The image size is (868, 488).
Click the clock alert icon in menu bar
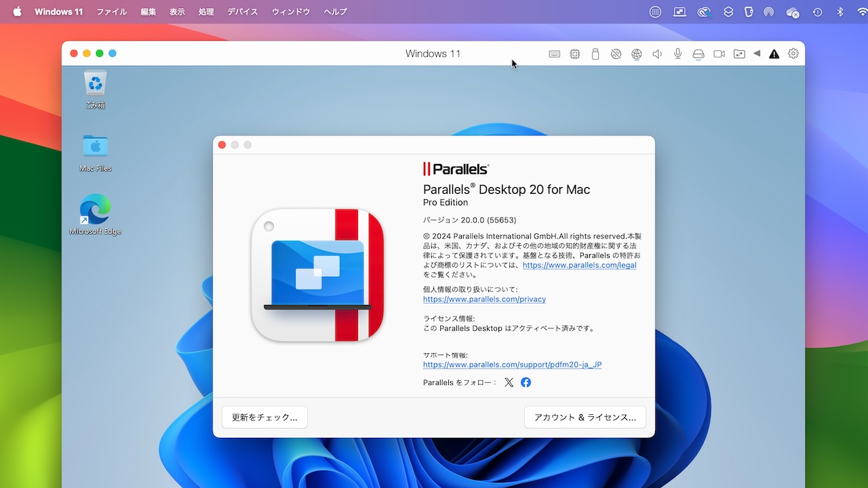817,12
